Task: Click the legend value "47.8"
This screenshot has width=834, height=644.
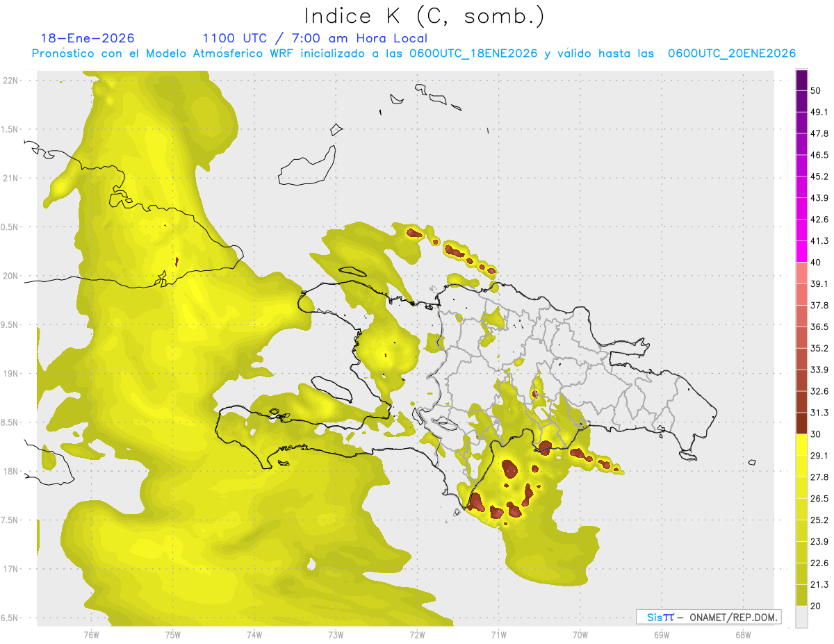Action: tap(819, 134)
